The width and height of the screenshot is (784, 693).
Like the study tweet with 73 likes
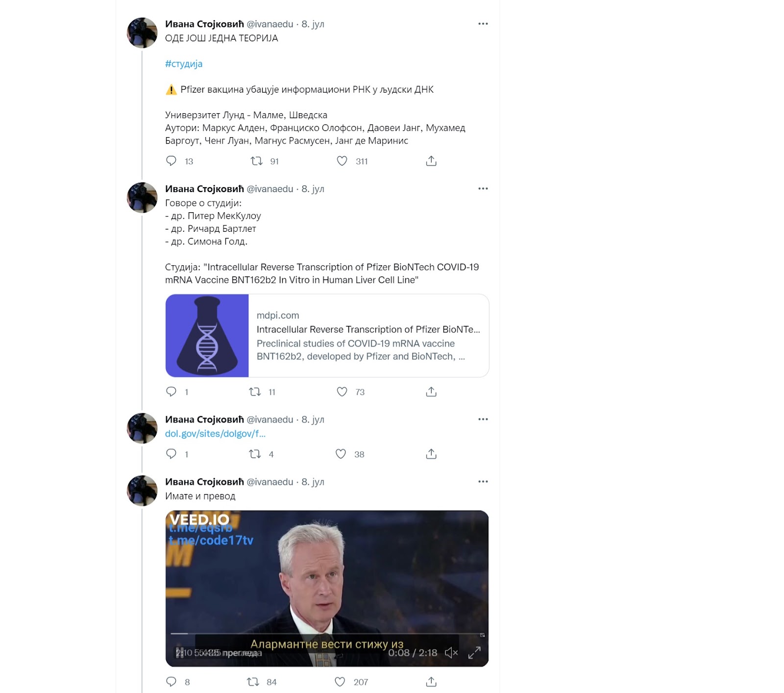(342, 392)
